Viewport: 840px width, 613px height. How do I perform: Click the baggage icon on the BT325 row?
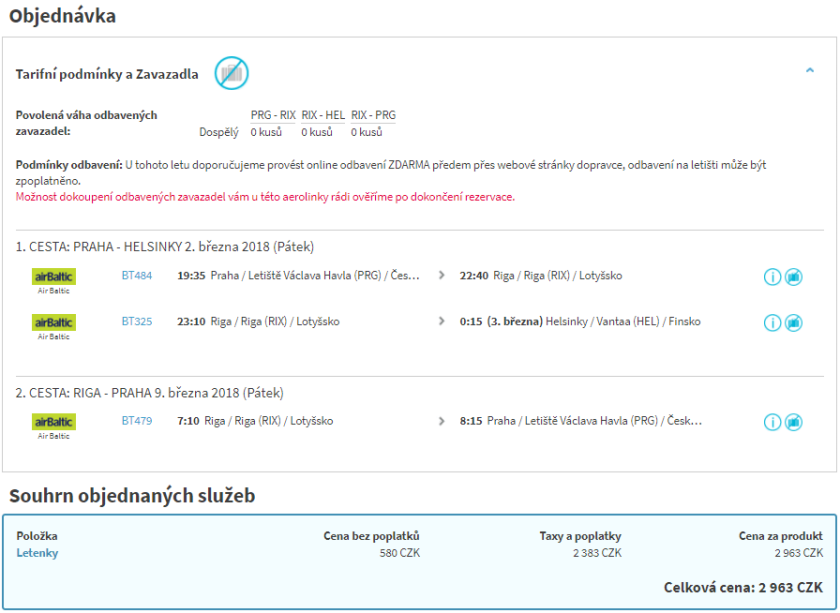[794, 323]
